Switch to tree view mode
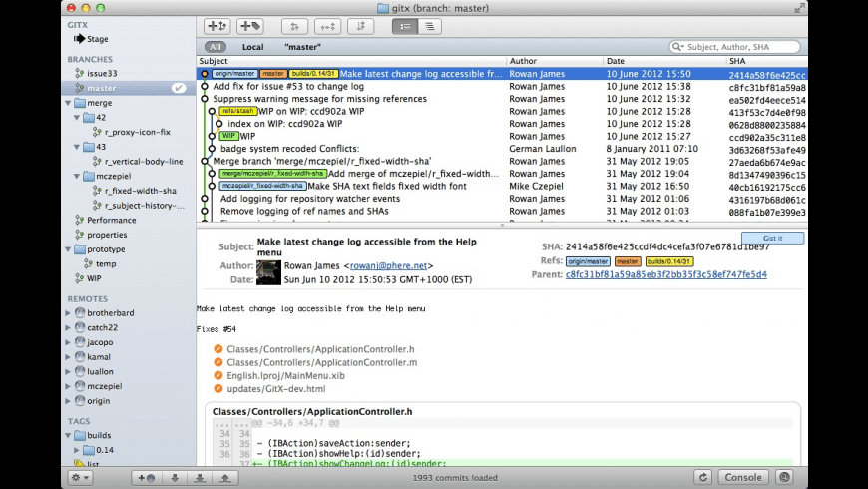Image resolution: width=868 pixels, height=489 pixels. click(430, 26)
